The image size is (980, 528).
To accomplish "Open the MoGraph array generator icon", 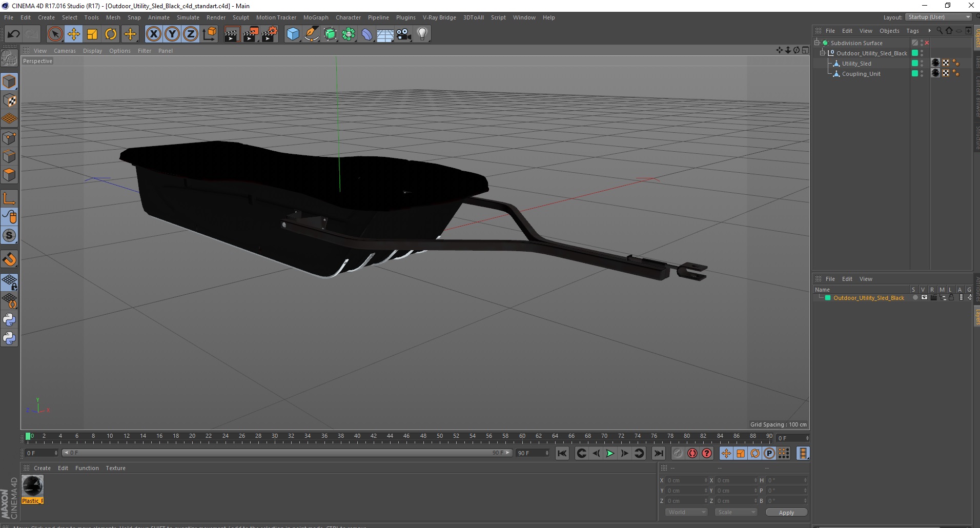I will pyautogui.click(x=349, y=34).
